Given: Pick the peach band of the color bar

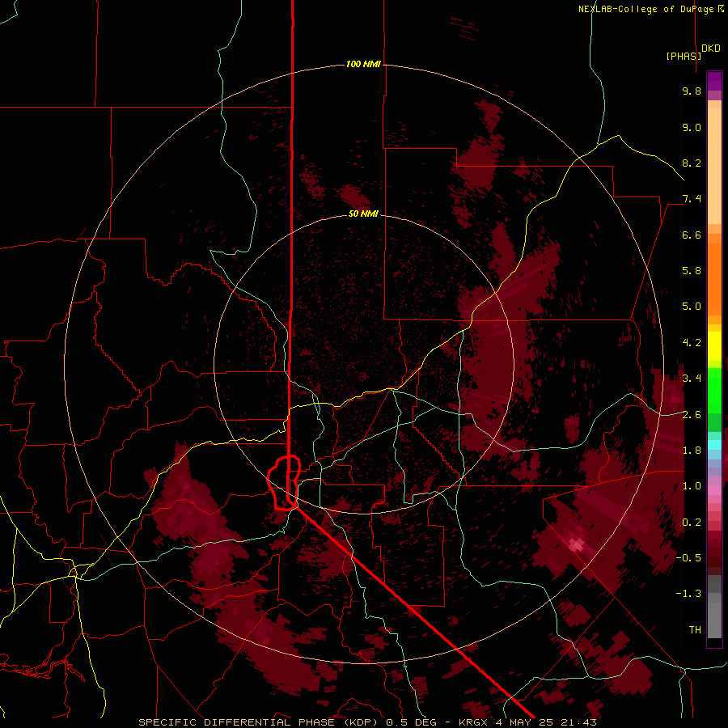Looking at the screenshot, I should click(x=714, y=166).
